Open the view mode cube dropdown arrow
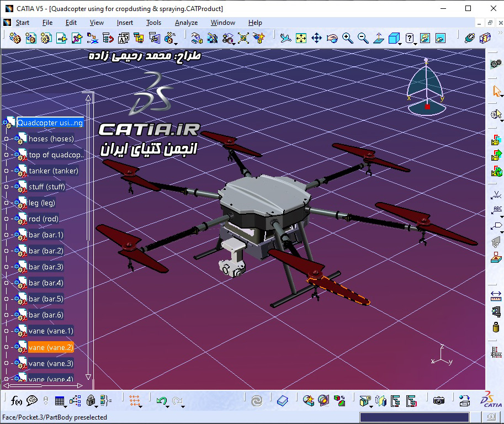 (401, 42)
